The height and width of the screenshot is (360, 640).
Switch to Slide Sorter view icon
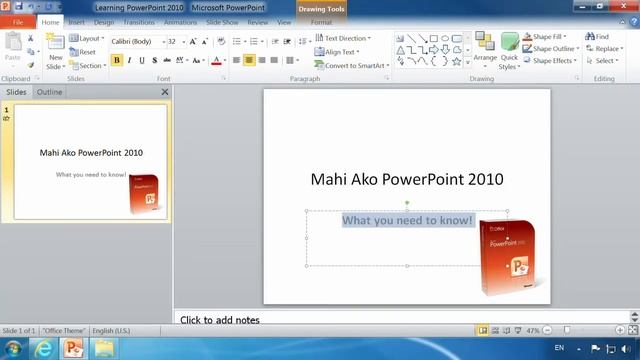495,331
